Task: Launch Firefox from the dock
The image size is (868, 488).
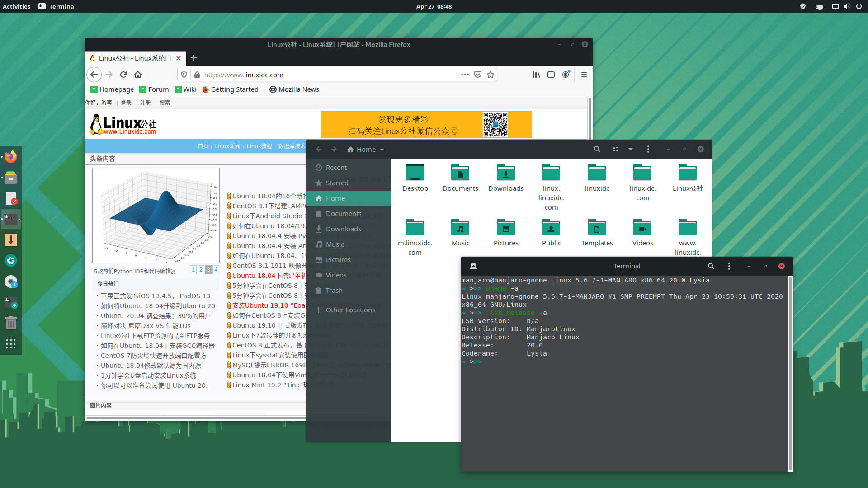Action: [11, 157]
